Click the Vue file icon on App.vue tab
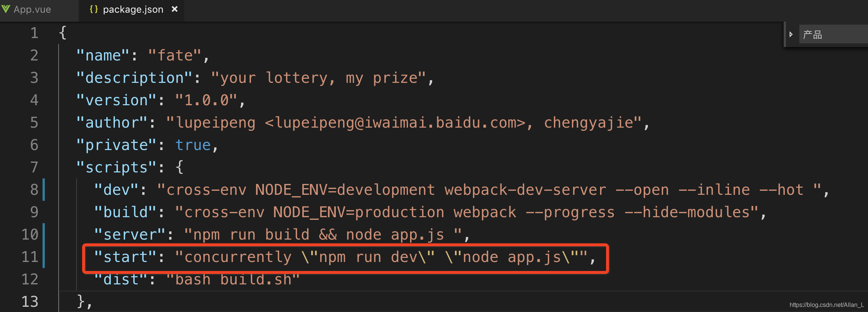 click(6, 9)
